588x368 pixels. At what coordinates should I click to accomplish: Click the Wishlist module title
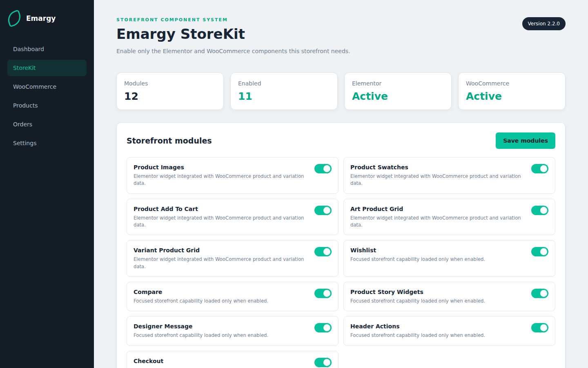[363, 250]
